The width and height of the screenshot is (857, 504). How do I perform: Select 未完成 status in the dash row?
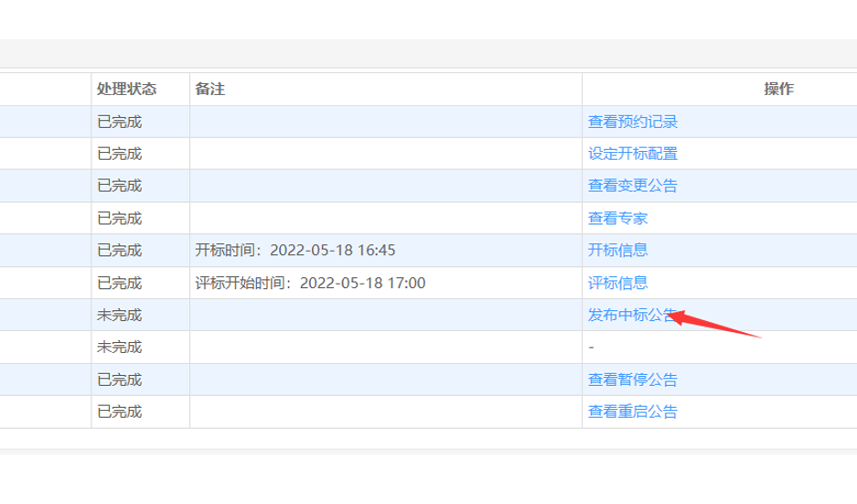click(x=119, y=348)
